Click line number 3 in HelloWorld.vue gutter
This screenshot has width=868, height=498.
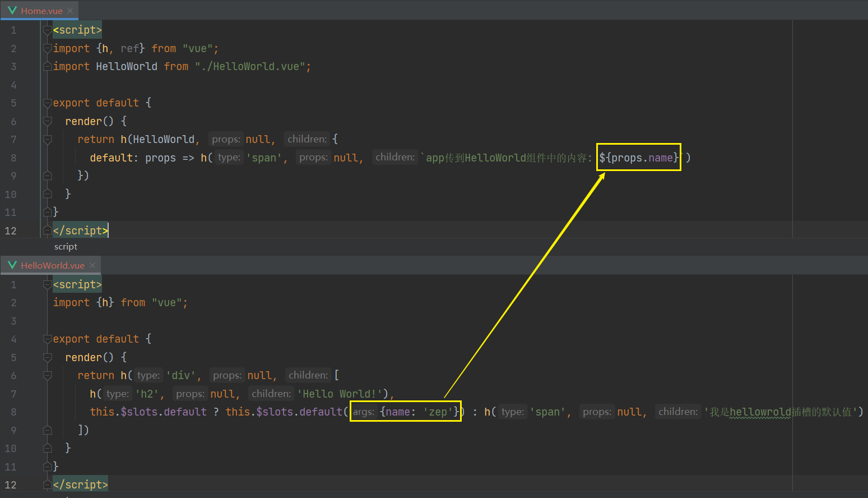click(13, 321)
